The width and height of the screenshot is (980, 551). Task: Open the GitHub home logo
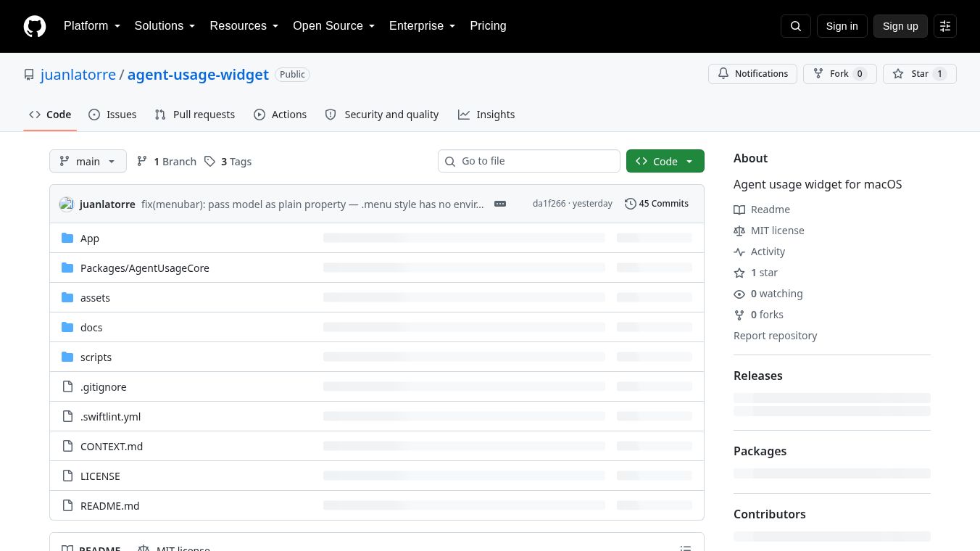coord(35,26)
